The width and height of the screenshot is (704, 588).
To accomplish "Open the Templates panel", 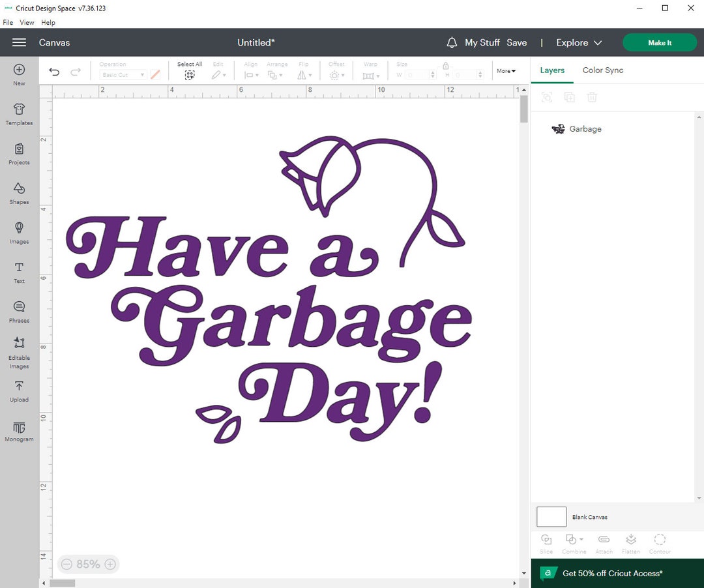I will (x=19, y=114).
